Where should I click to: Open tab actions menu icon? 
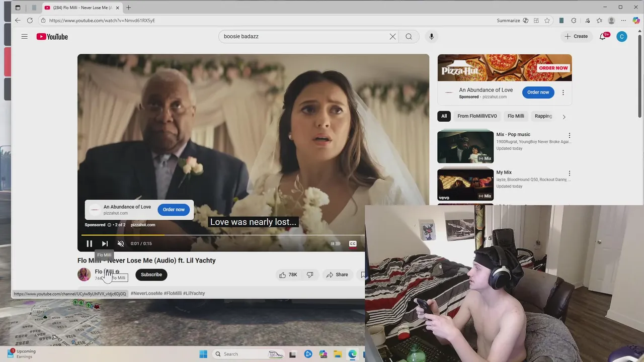[18, 8]
